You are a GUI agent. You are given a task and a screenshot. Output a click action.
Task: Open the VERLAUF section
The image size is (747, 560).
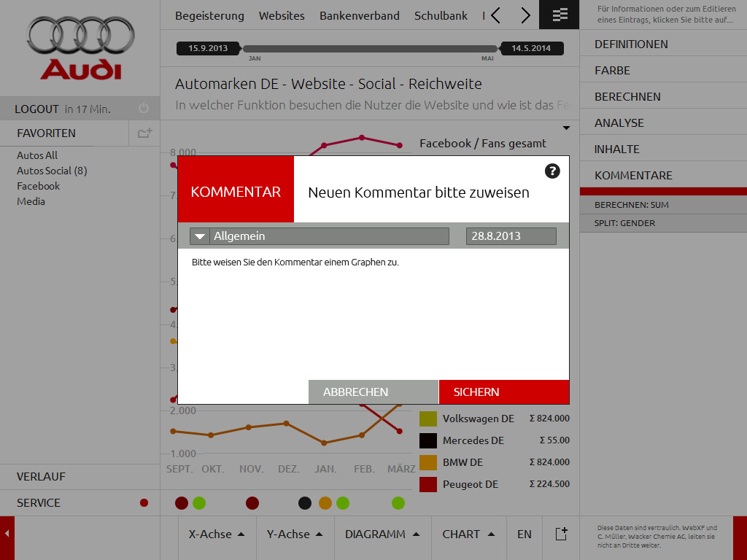coord(80,477)
